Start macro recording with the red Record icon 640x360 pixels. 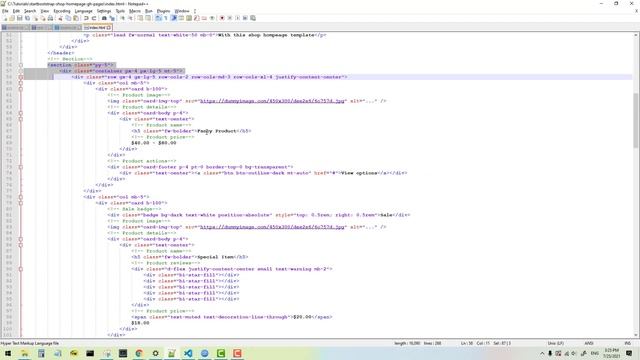(x=222, y=18)
